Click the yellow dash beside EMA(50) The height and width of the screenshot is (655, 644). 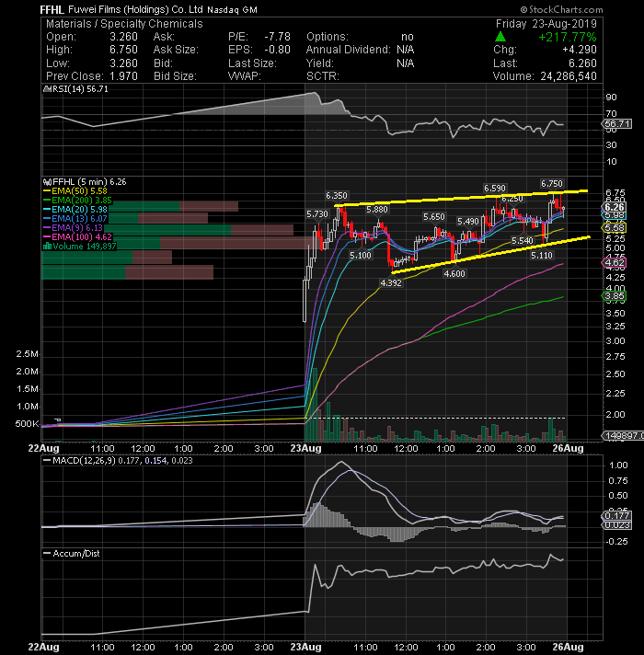point(47,191)
